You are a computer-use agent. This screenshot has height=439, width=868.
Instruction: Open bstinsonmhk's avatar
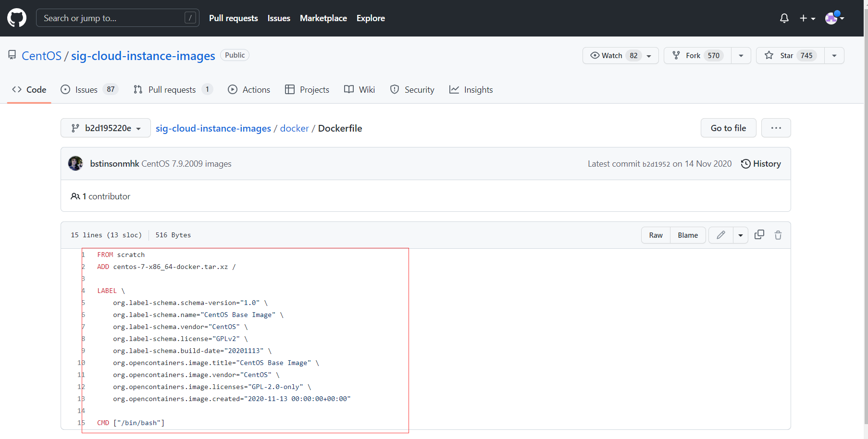(75, 163)
